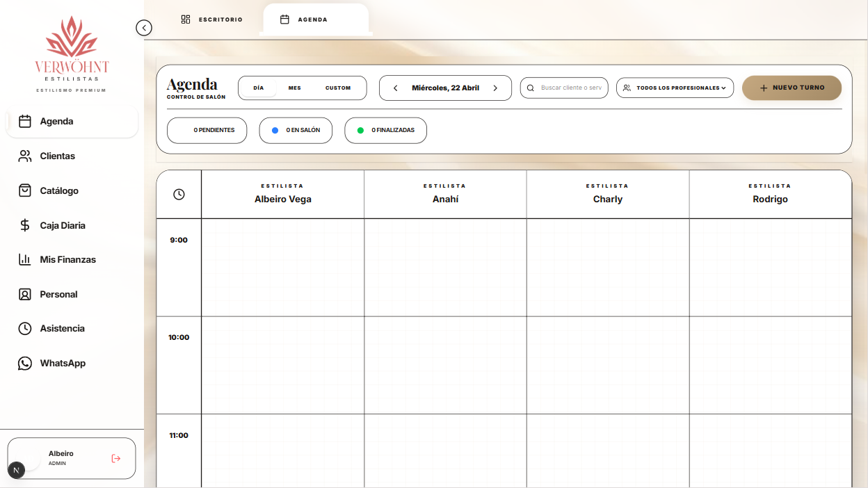Go to the previous day arrow
This screenshot has height=488, width=868.
point(396,88)
